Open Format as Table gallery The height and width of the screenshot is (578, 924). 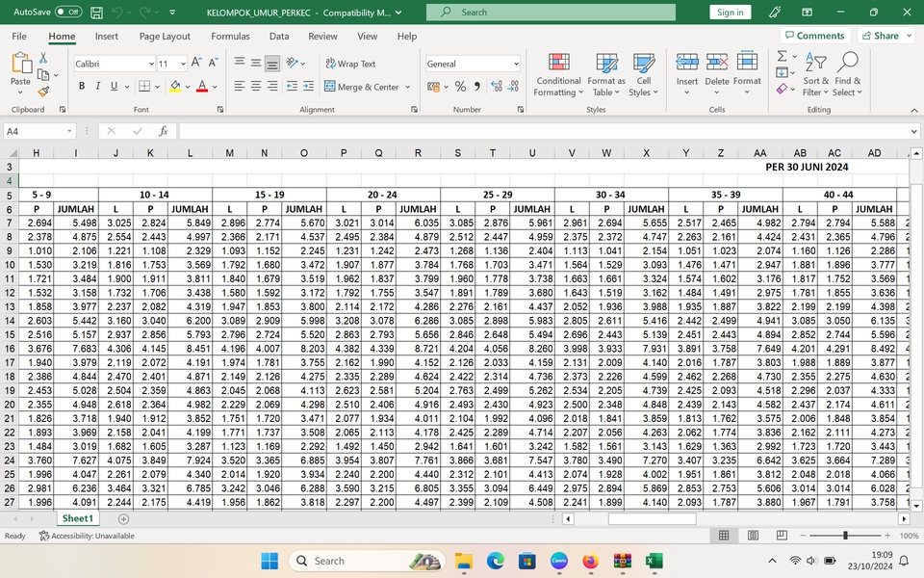(606, 74)
